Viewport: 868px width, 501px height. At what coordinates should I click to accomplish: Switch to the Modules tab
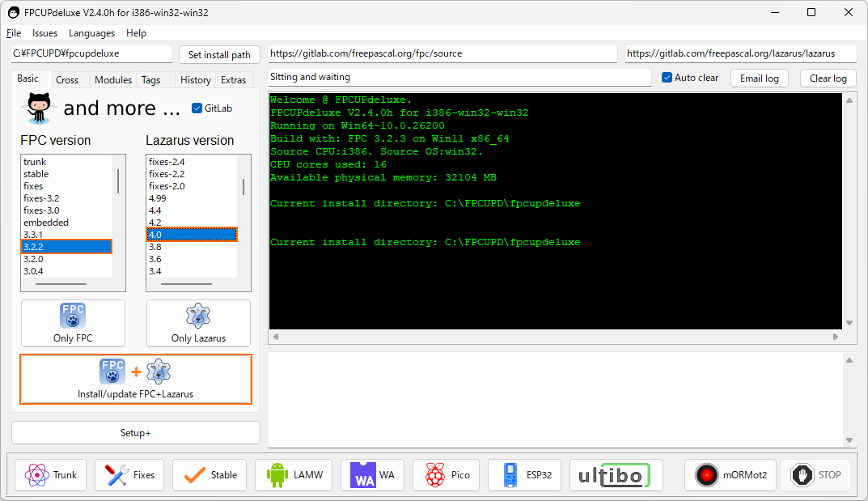tap(113, 79)
